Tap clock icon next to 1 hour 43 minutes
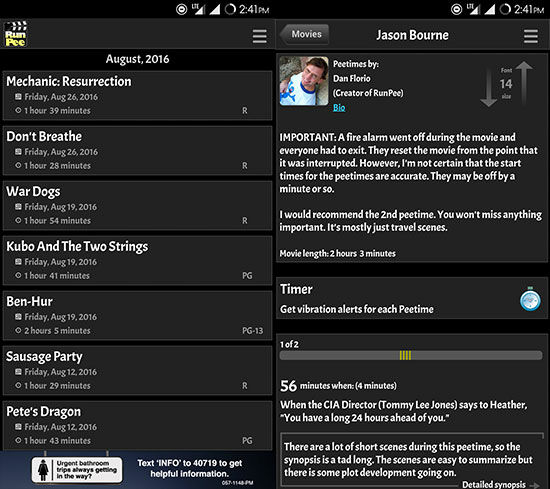The image size is (550, 489). click(x=18, y=441)
